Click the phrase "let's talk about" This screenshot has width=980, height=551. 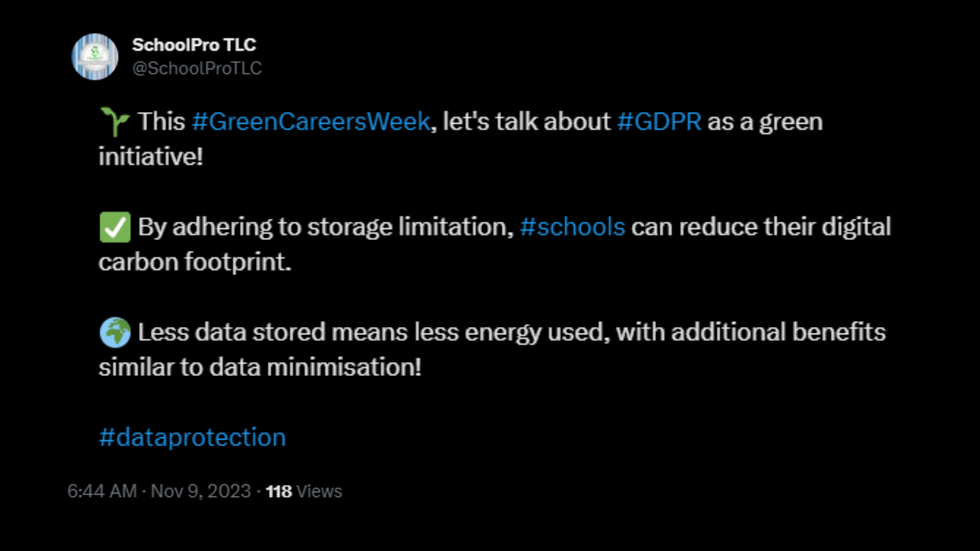[527, 121]
